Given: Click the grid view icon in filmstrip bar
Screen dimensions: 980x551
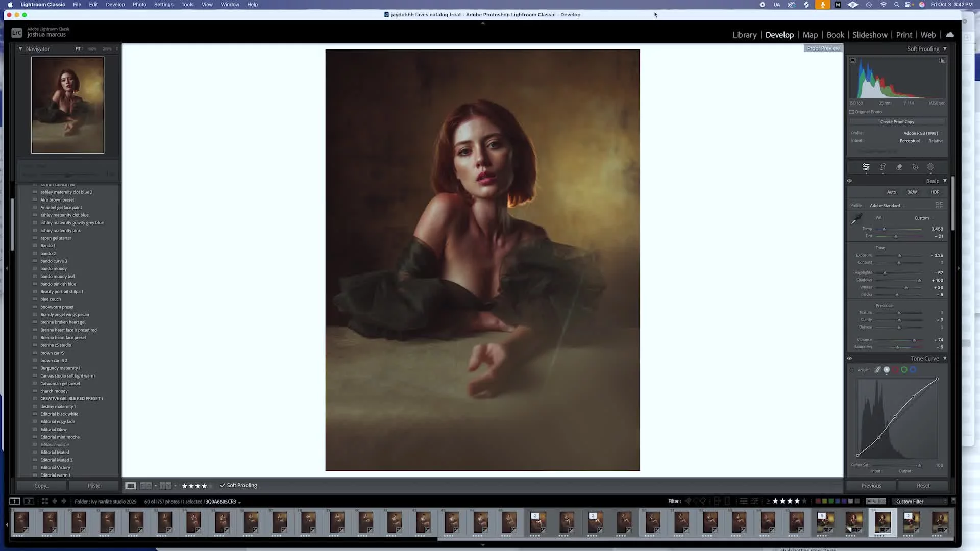Looking at the screenshot, I should 45,502.
